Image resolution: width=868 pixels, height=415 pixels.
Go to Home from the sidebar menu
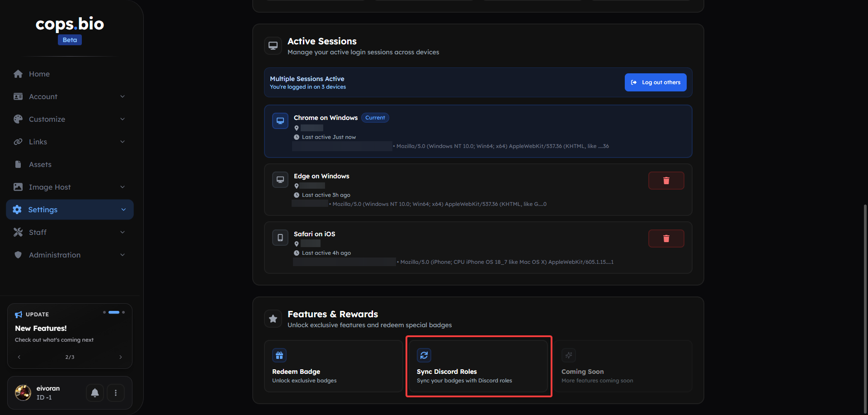[39, 74]
